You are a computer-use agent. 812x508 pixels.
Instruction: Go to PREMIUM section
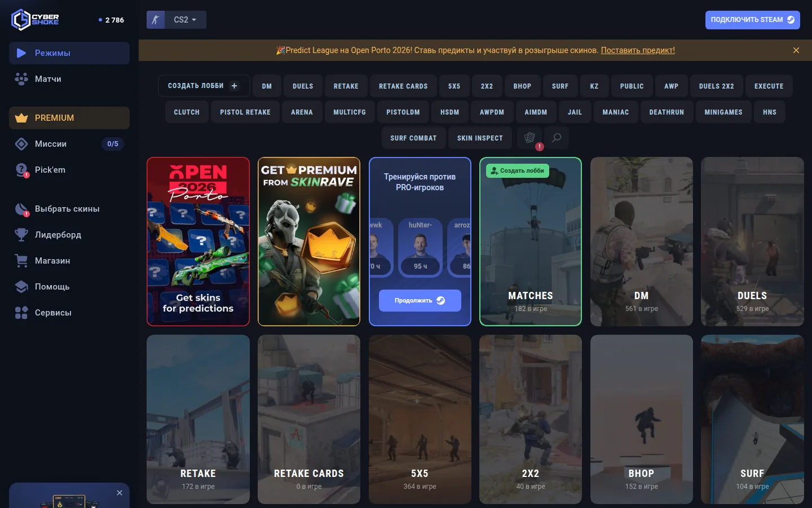pyautogui.click(x=69, y=118)
